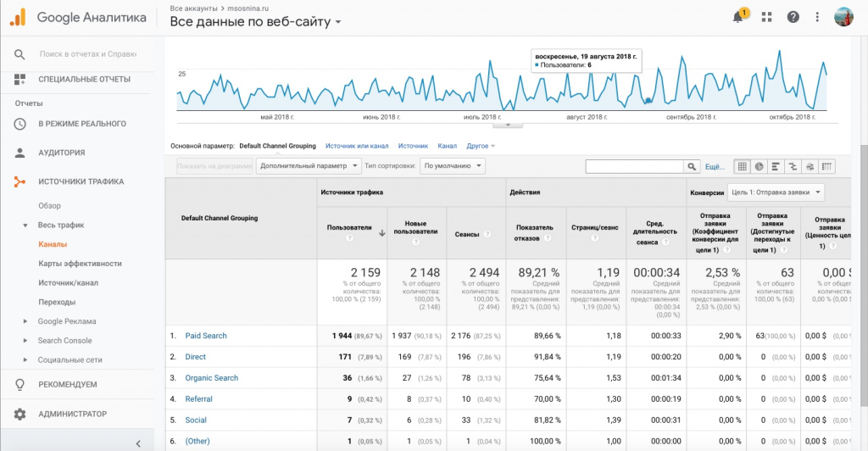Open the Google apps grid

[766, 17]
